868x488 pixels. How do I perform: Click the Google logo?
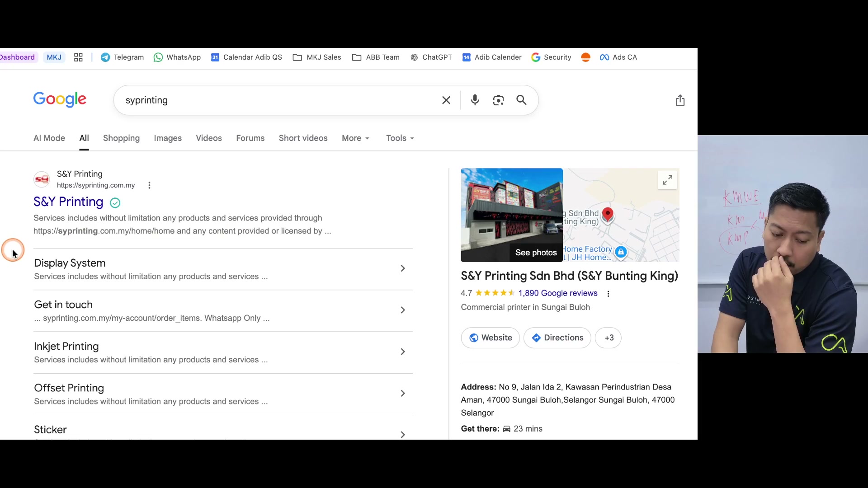(x=60, y=100)
